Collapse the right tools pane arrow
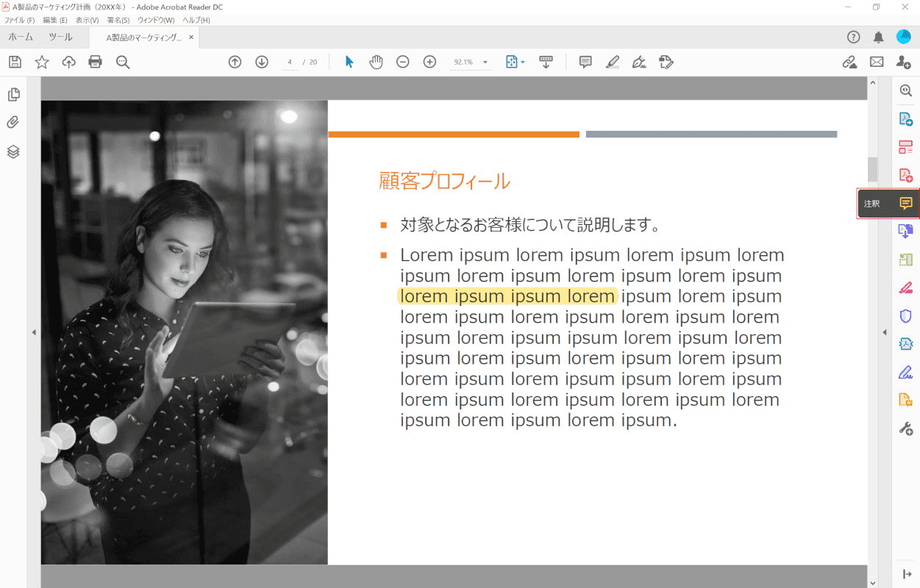The image size is (920, 588). click(x=906, y=574)
